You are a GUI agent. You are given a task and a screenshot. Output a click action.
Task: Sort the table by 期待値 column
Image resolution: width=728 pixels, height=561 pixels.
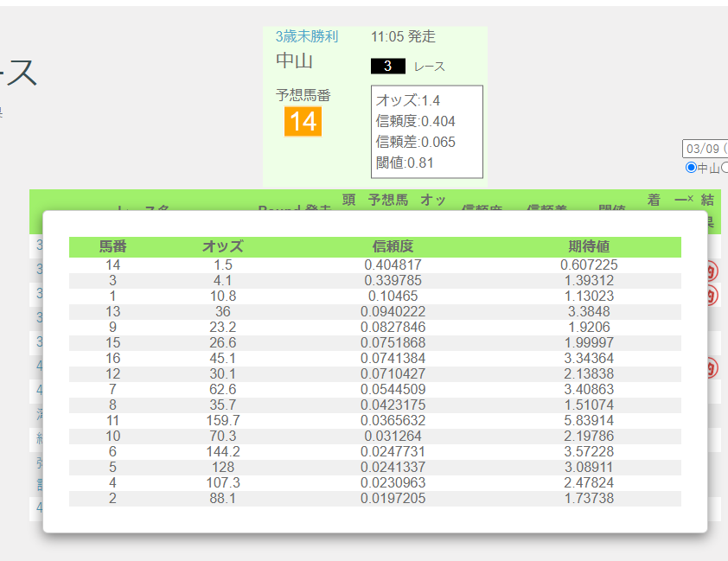click(x=589, y=246)
